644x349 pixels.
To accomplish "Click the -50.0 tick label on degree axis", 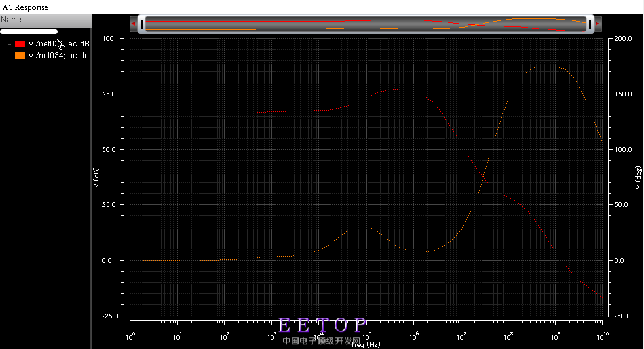I will [623, 316].
